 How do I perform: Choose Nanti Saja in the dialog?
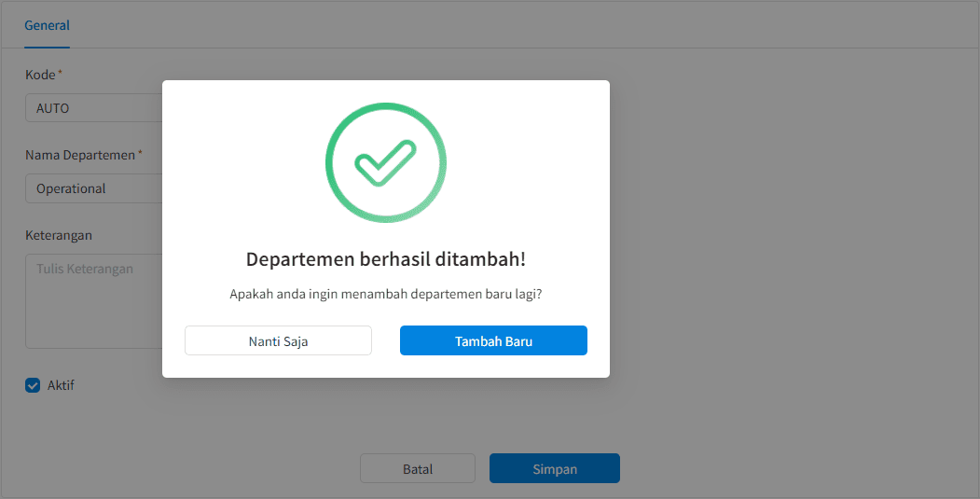pyautogui.click(x=278, y=340)
